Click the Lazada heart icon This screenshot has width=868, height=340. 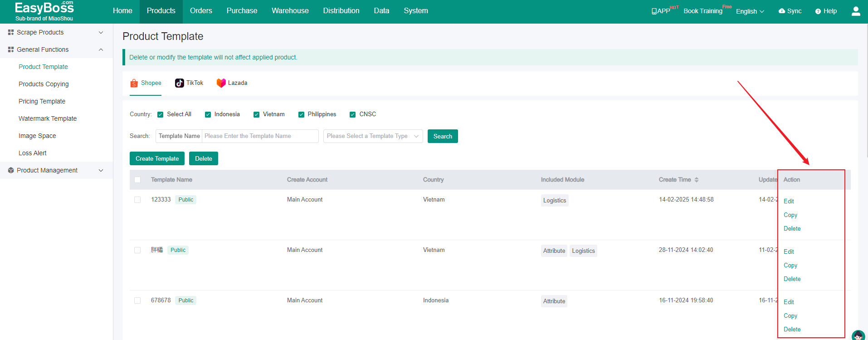coord(221,83)
